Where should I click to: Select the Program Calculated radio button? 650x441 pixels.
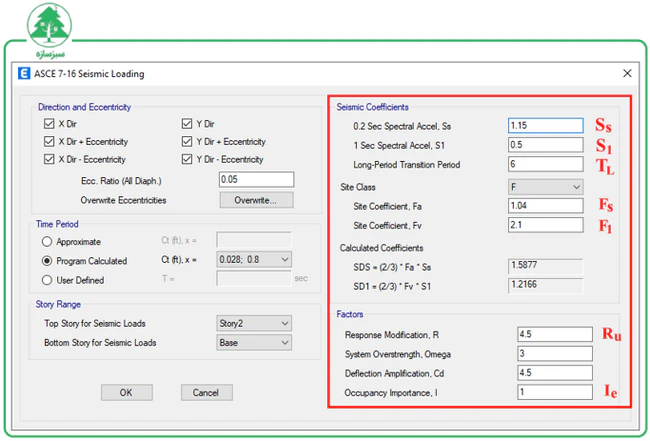(x=47, y=261)
